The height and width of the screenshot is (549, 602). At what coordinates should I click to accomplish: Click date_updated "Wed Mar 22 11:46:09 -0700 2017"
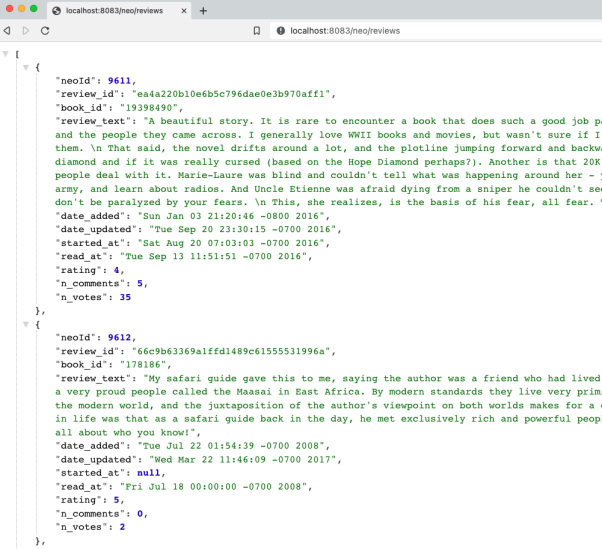(242, 460)
